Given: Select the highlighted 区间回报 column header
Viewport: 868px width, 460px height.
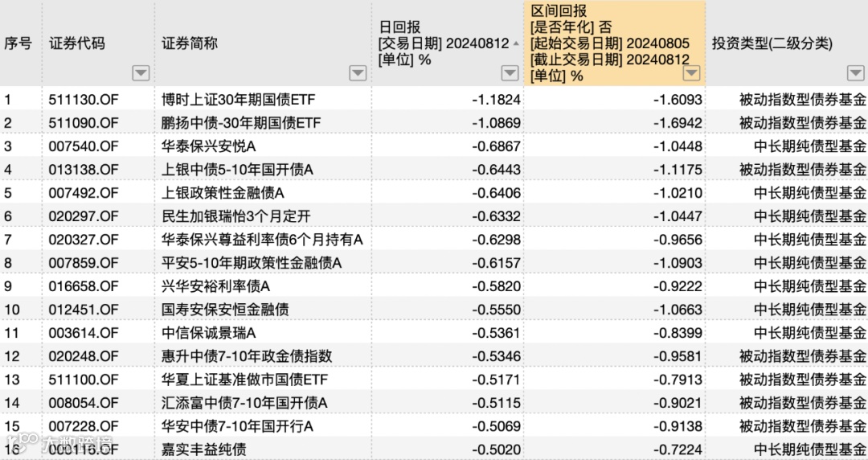Looking at the screenshot, I should click(615, 43).
